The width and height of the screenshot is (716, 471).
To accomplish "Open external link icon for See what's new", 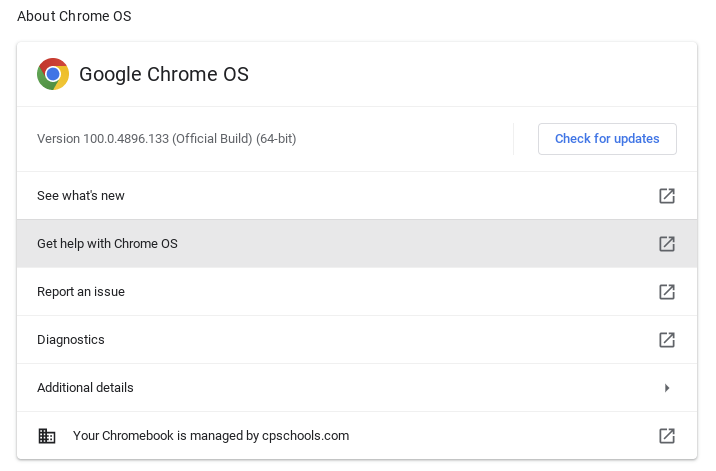I will pos(667,196).
